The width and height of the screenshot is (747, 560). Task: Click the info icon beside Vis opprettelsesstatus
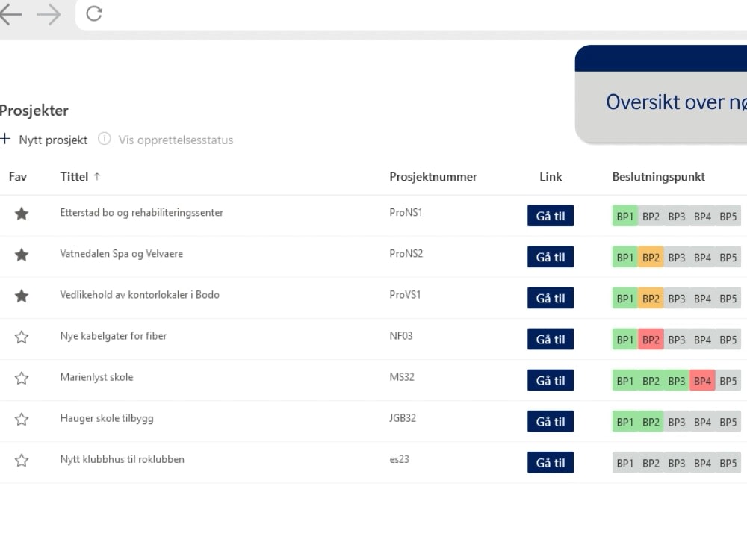coord(105,140)
